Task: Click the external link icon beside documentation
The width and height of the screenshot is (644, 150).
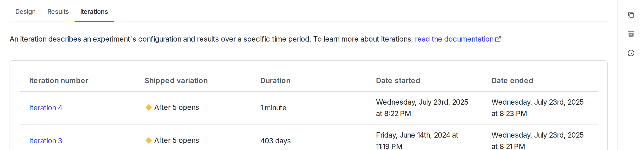Action: tap(498, 39)
